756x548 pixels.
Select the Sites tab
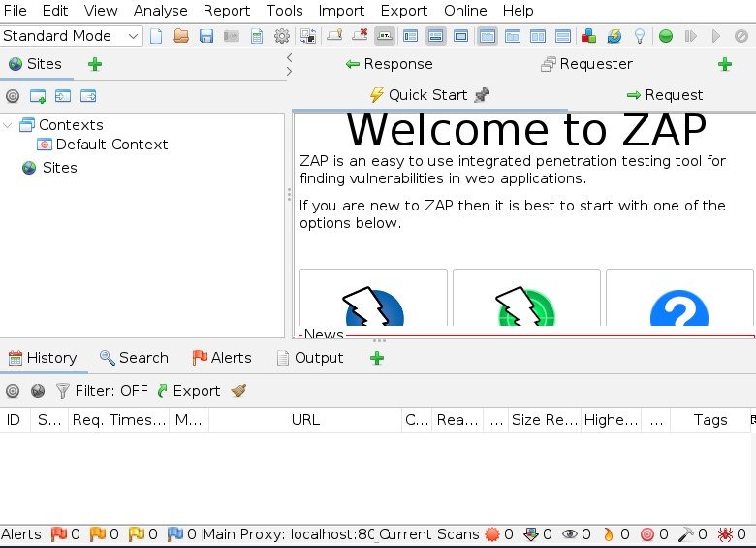pos(36,64)
